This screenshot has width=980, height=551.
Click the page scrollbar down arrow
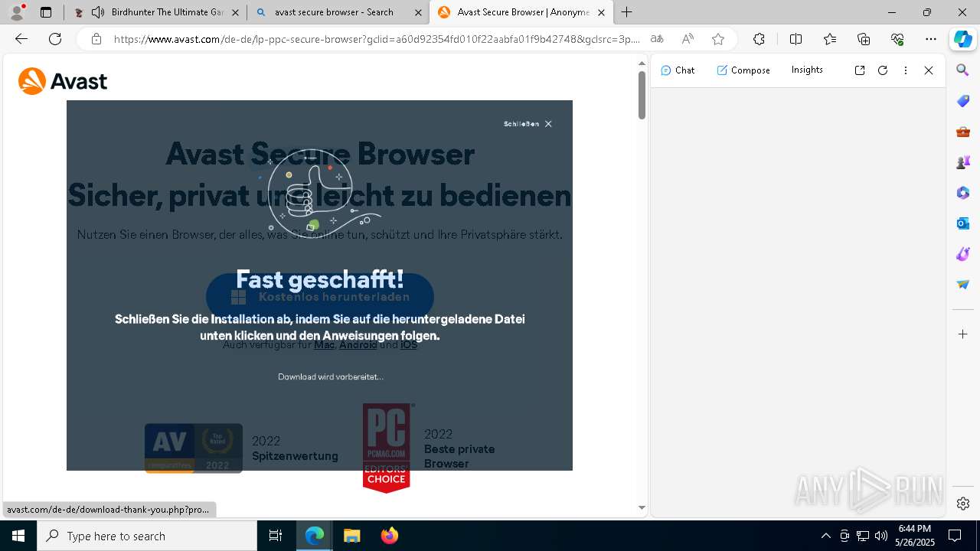coord(642,507)
